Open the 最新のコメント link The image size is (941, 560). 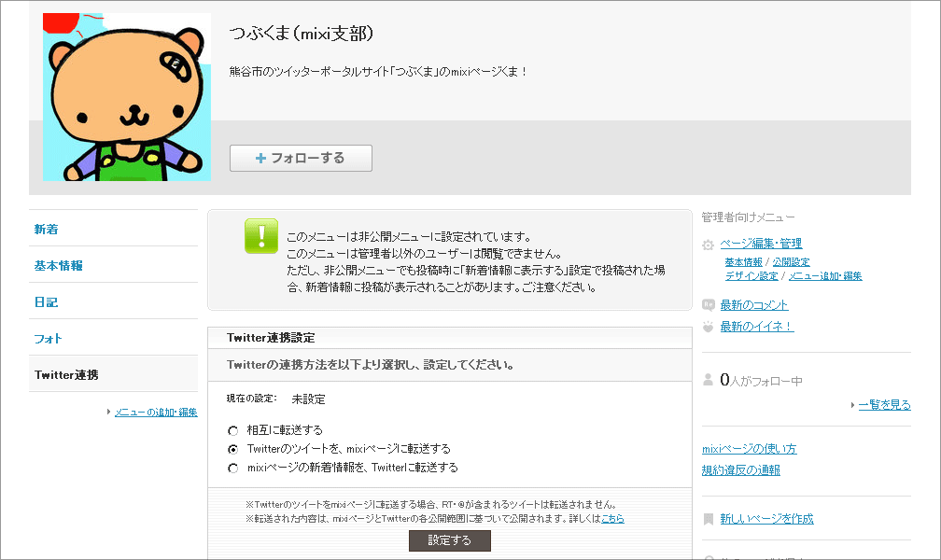754,305
